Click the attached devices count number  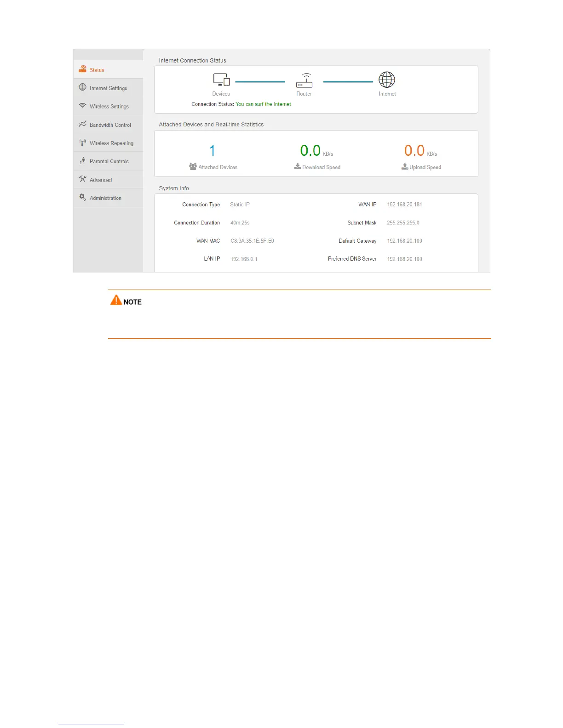click(212, 151)
